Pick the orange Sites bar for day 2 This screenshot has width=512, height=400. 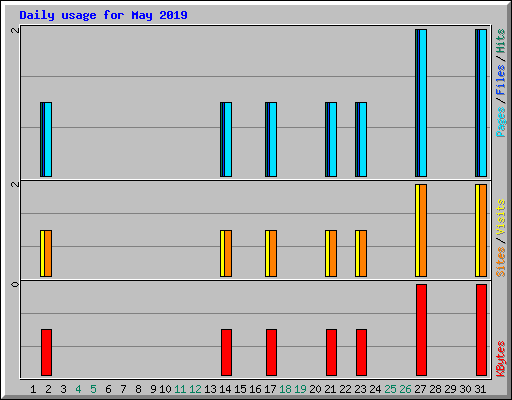[48, 253]
